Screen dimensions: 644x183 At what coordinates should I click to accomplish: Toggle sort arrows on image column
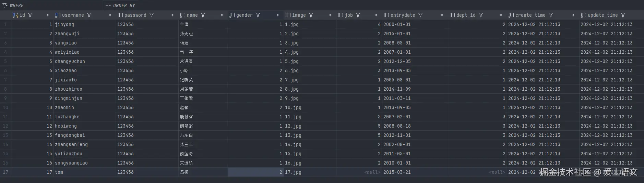pyautogui.click(x=330, y=15)
